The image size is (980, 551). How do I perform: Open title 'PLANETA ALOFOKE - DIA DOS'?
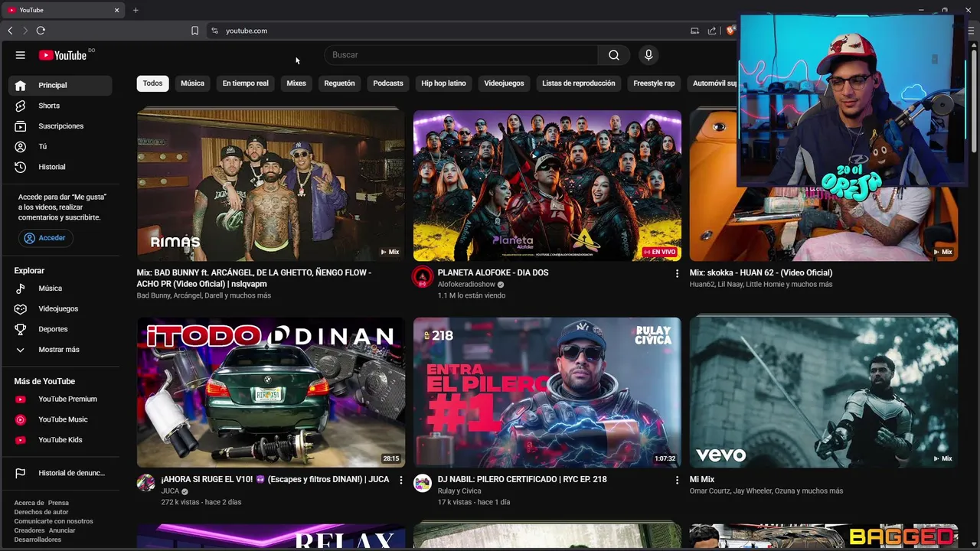pyautogui.click(x=493, y=273)
